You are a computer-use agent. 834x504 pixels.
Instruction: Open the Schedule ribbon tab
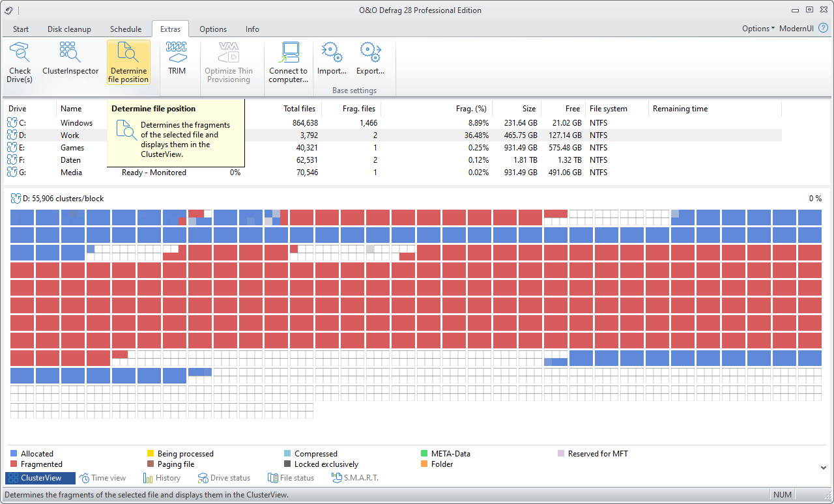126,29
